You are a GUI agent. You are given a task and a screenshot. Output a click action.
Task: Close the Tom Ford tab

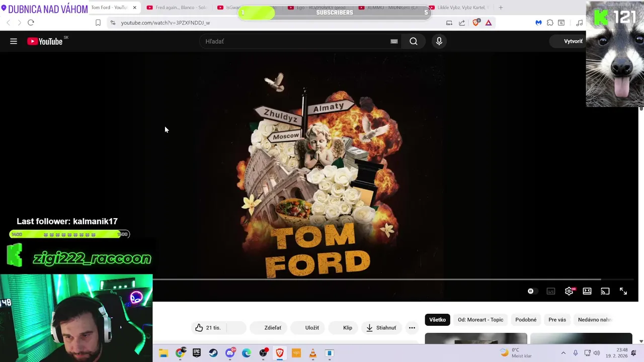[x=134, y=8]
